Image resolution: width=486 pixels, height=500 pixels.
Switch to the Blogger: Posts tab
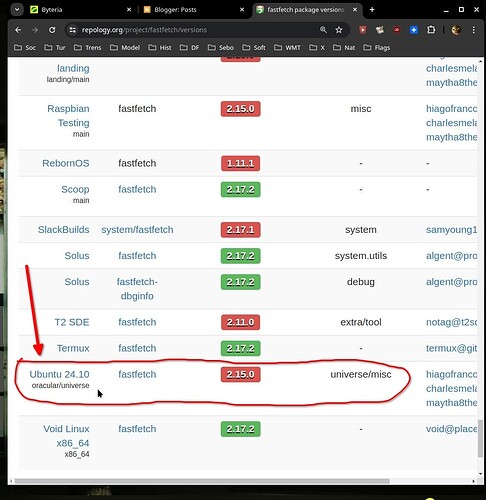[193, 10]
